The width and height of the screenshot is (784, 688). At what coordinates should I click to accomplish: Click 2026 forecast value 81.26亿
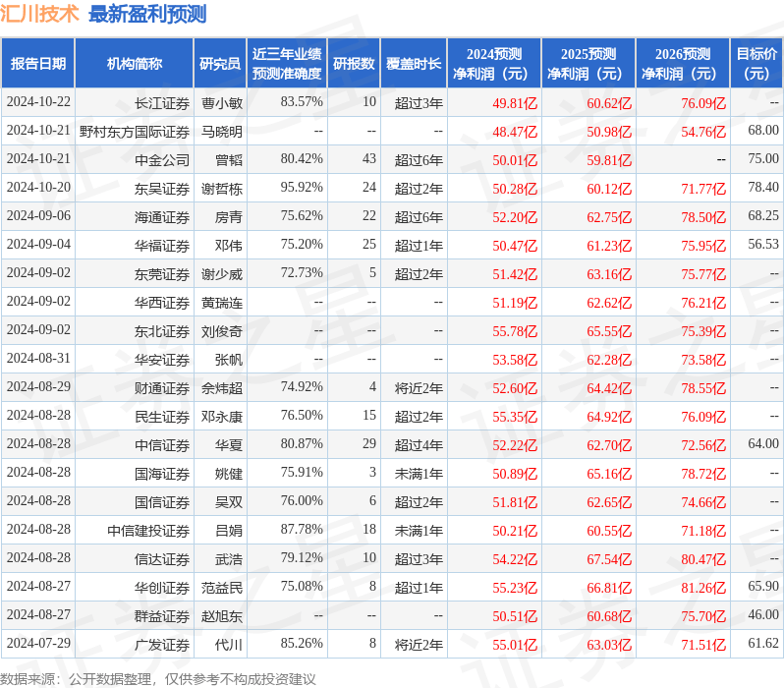[x=703, y=588]
